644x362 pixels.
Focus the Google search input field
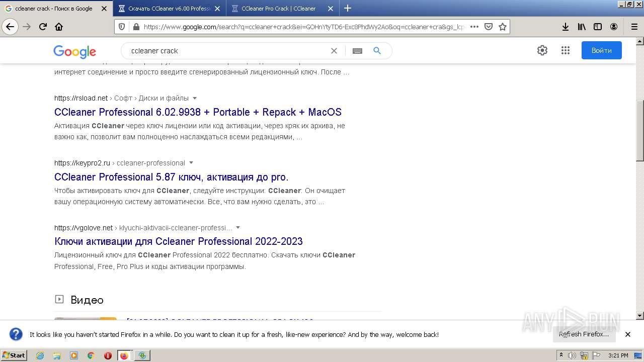click(226, 51)
